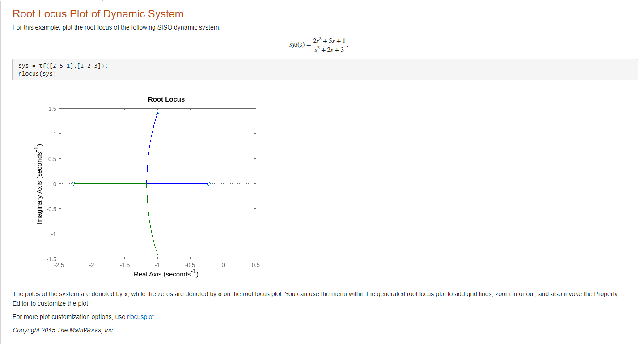Select the zero marker o on the far left

(x=74, y=183)
